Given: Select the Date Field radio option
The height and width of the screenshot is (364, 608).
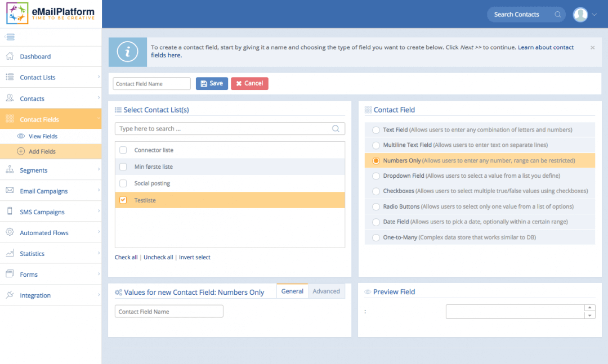Looking at the screenshot, I should click(x=375, y=222).
